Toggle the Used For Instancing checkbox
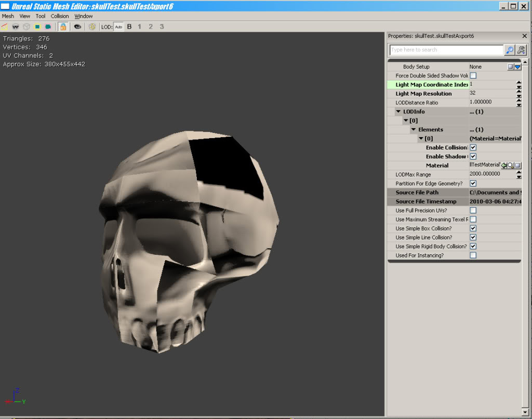This screenshot has width=532, height=419. pyautogui.click(x=473, y=255)
